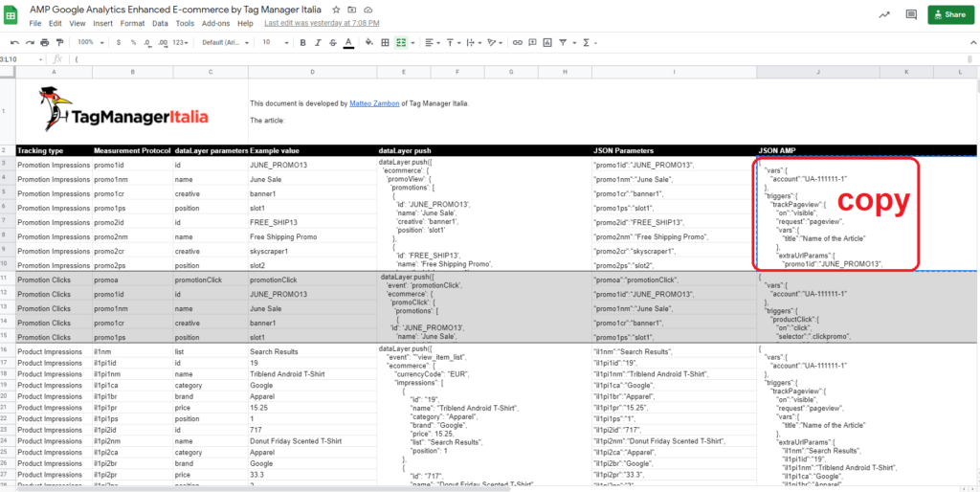Click the TagManagerItalia logo image

click(x=123, y=109)
